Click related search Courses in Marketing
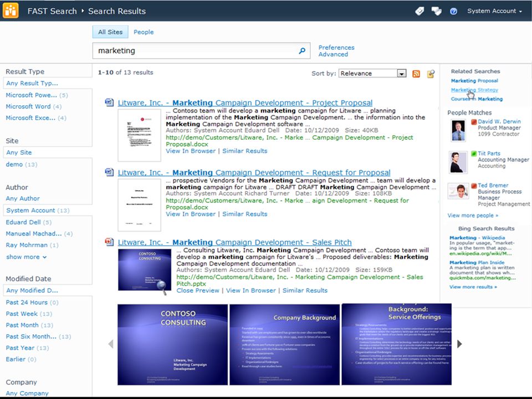This screenshot has width=532, height=399. tap(477, 99)
